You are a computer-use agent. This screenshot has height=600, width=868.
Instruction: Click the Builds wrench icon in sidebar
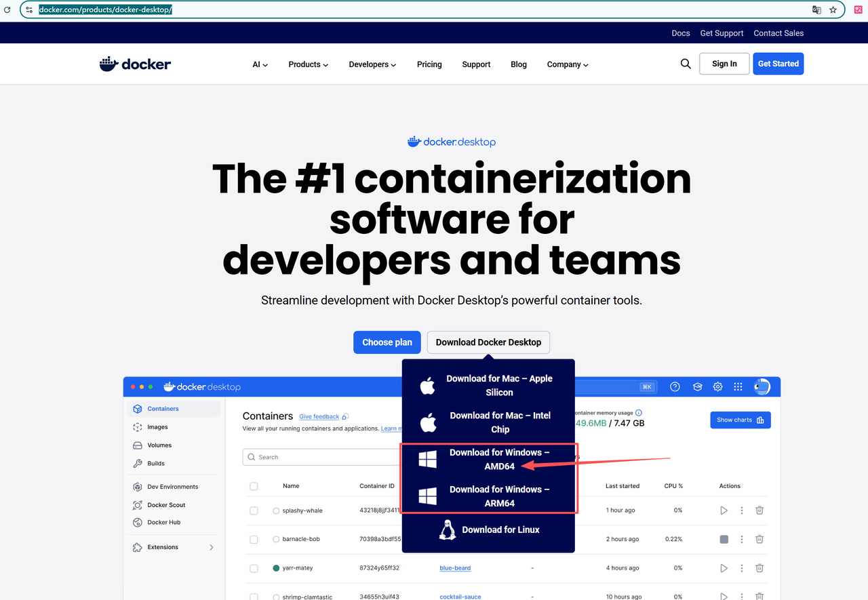tap(138, 464)
